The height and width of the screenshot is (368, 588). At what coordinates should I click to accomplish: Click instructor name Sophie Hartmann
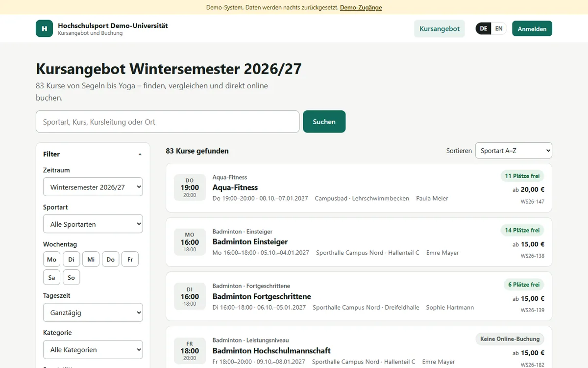coord(450,308)
